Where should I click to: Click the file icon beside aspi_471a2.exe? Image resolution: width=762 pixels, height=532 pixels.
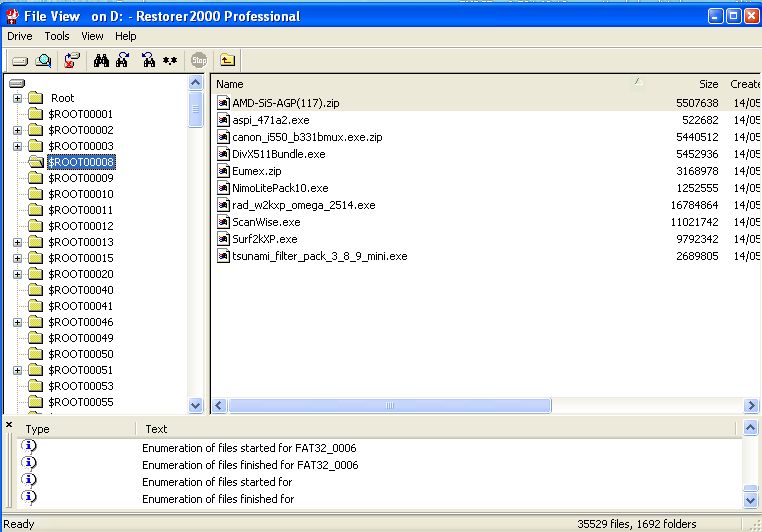pos(223,120)
